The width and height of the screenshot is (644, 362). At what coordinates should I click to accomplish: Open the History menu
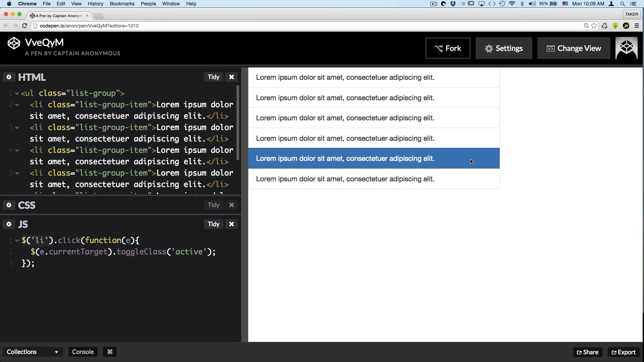[x=95, y=4]
